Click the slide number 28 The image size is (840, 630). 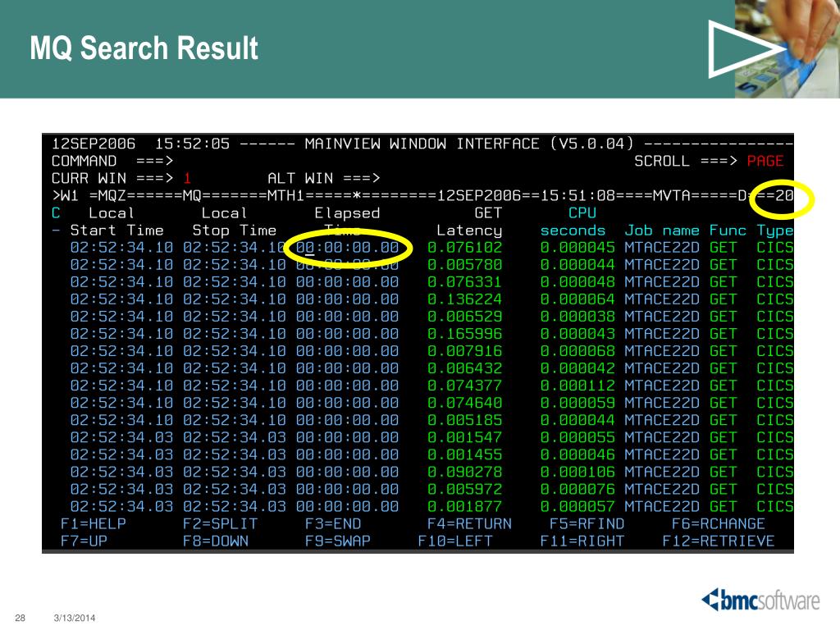coord(20,618)
